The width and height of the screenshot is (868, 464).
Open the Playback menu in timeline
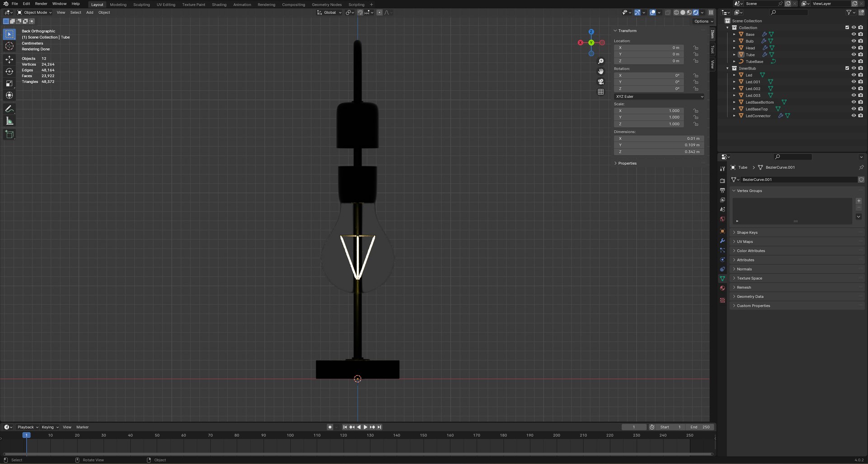[x=28, y=427]
